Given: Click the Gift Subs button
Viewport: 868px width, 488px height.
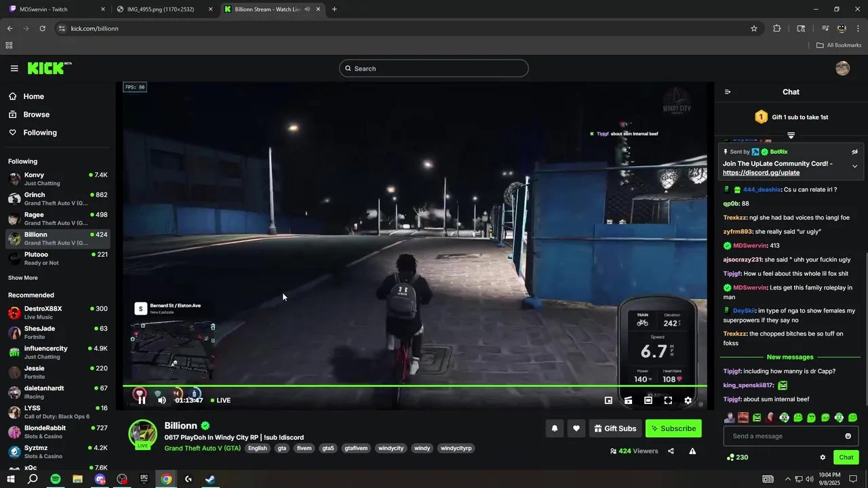Looking at the screenshot, I should click(x=616, y=428).
